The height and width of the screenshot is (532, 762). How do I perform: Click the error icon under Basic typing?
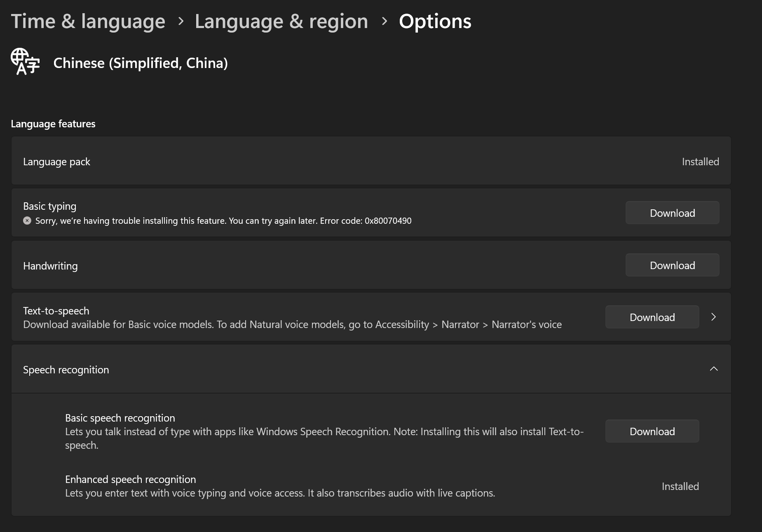pyautogui.click(x=27, y=220)
